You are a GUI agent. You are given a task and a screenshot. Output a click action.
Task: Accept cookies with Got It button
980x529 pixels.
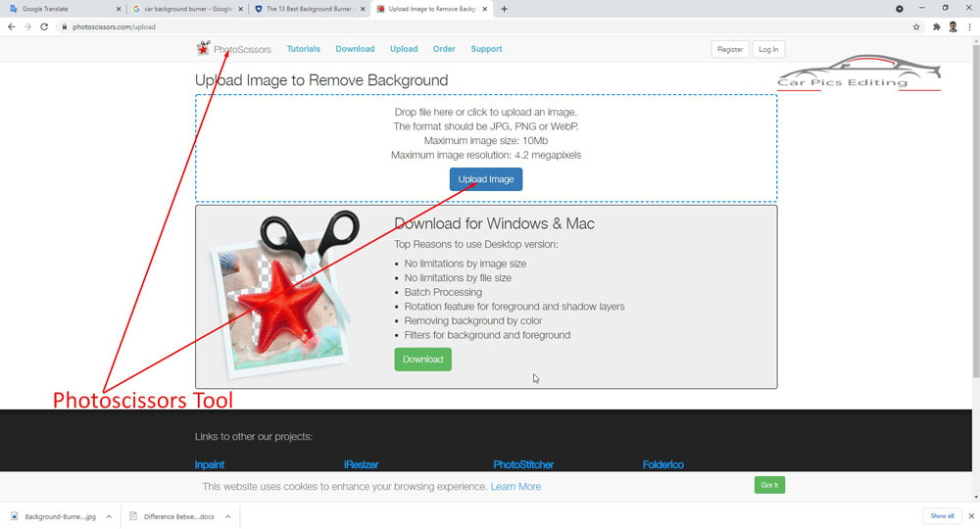tap(769, 485)
